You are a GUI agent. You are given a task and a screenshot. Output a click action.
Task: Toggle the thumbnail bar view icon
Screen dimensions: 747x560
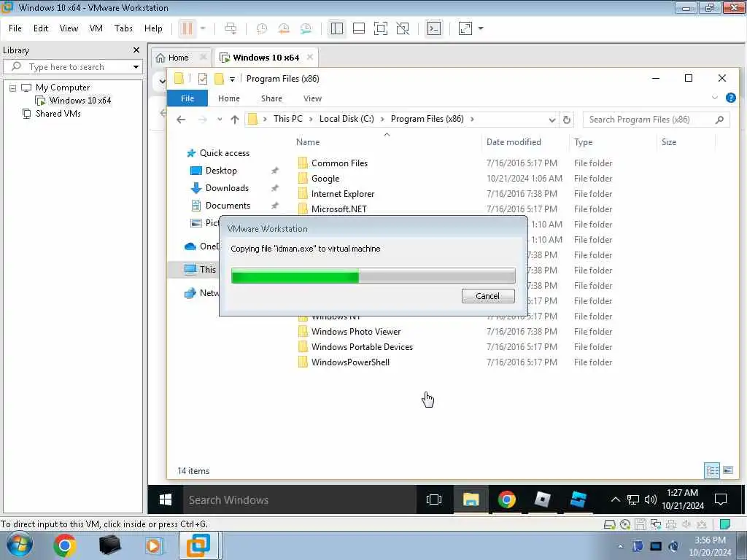click(359, 28)
